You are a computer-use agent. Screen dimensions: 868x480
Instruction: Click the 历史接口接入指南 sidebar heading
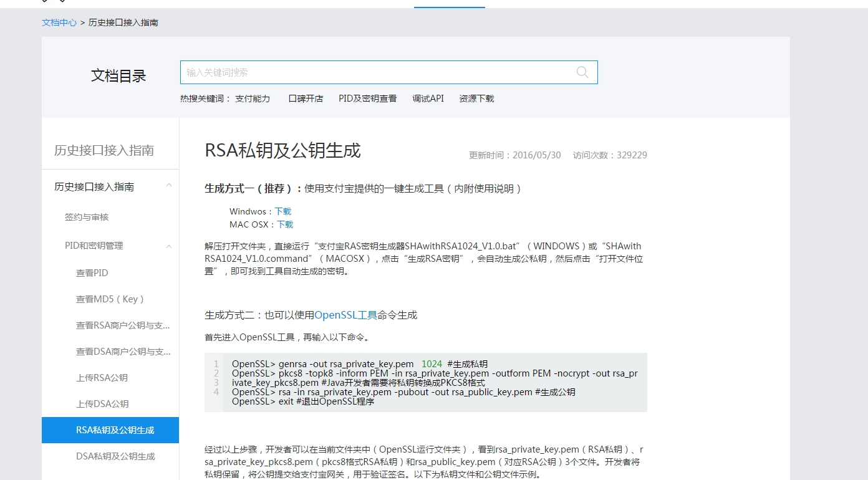[104, 150]
